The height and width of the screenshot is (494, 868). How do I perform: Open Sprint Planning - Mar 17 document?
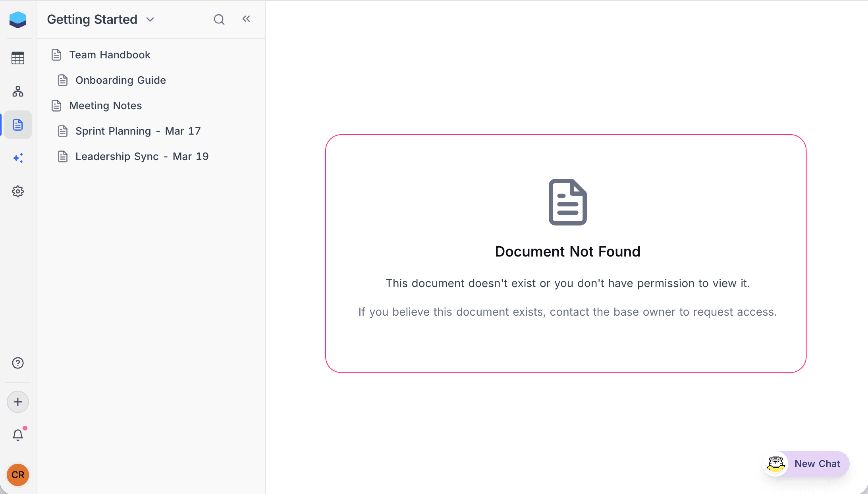pyautogui.click(x=138, y=131)
